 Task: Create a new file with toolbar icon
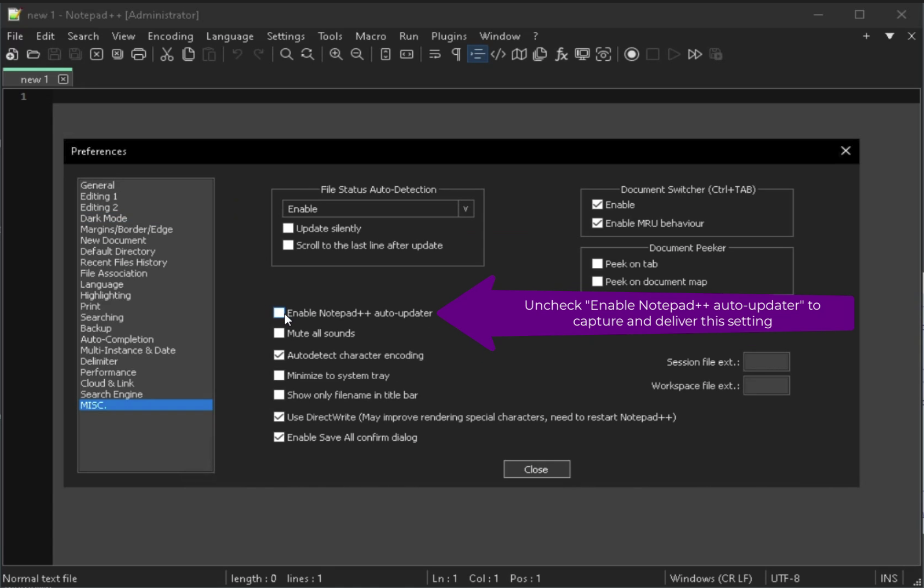[12, 54]
